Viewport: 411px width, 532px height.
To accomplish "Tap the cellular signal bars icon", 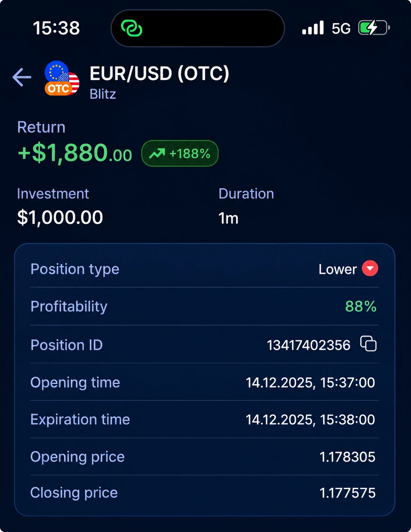I will tap(313, 28).
